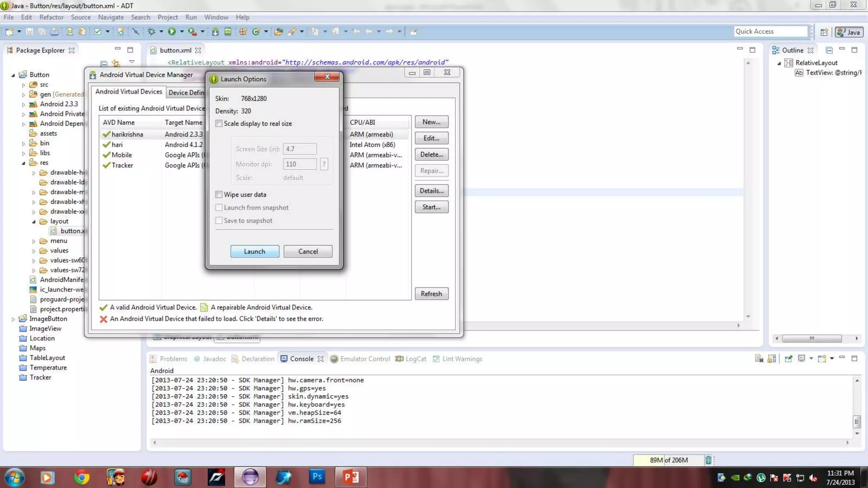Click the Quick Access search field
Viewport: 868px width, 488px height.
(x=770, y=31)
